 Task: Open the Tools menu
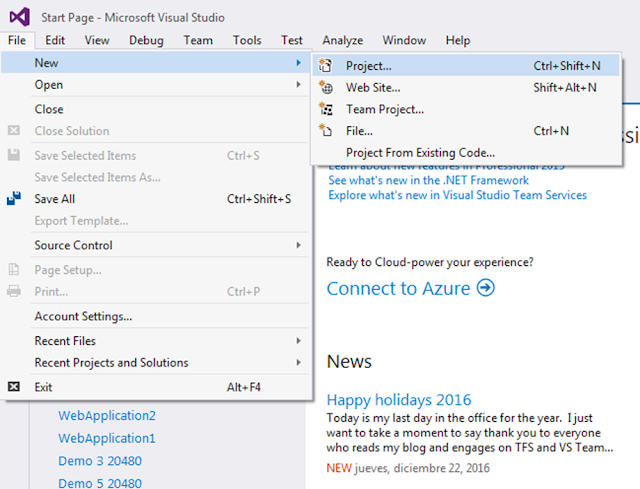pos(247,40)
